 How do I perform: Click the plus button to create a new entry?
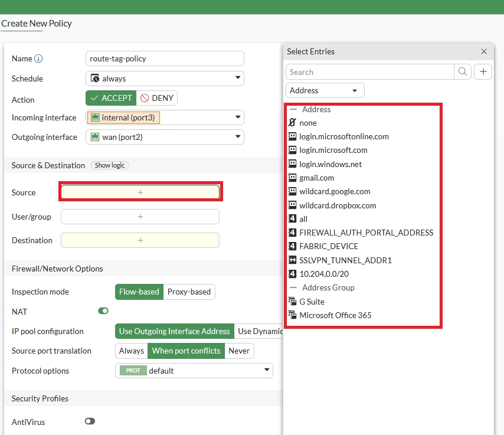pos(483,71)
